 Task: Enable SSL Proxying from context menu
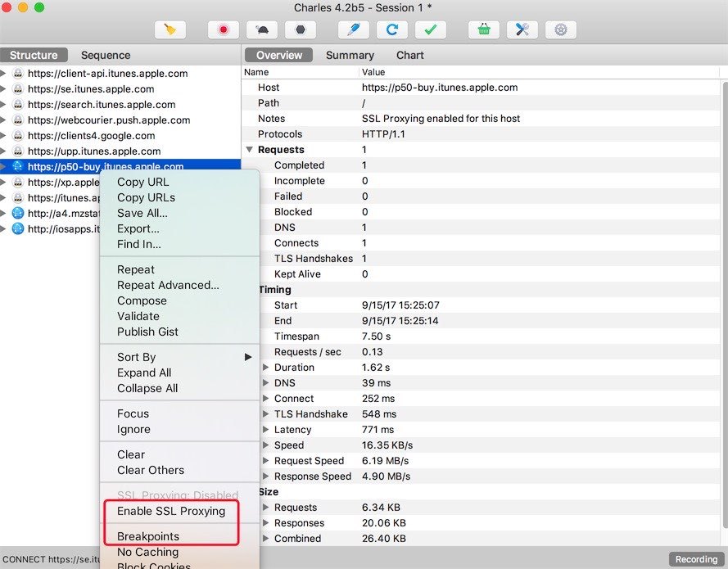pyautogui.click(x=170, y=511)
